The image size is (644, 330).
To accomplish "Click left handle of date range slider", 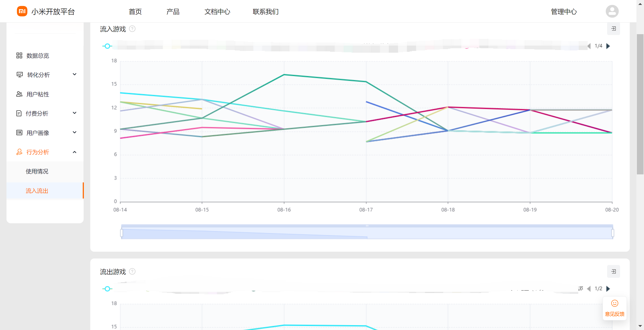I will tap(121, 233).
